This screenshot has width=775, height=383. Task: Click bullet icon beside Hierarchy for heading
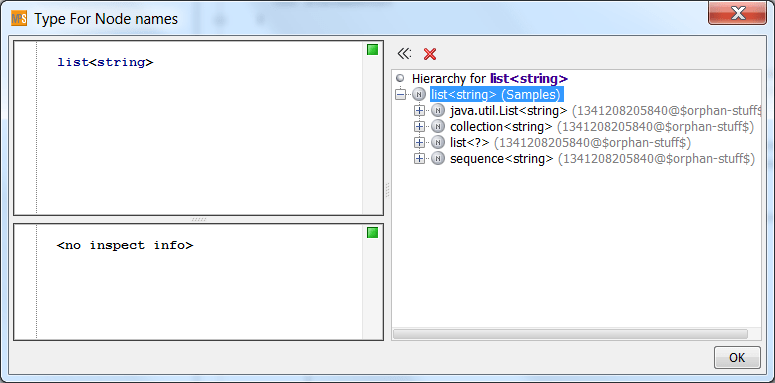tap(400, 78)
